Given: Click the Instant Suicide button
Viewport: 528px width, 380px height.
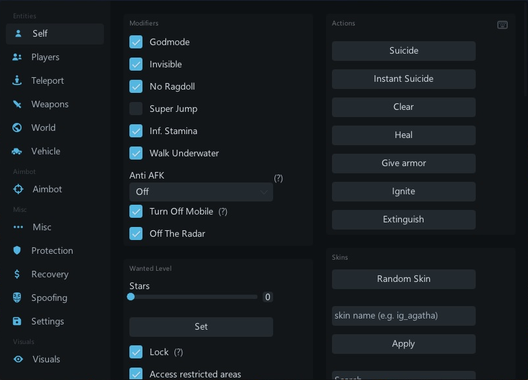Looking at the screenshot, I should click(404, 79).
